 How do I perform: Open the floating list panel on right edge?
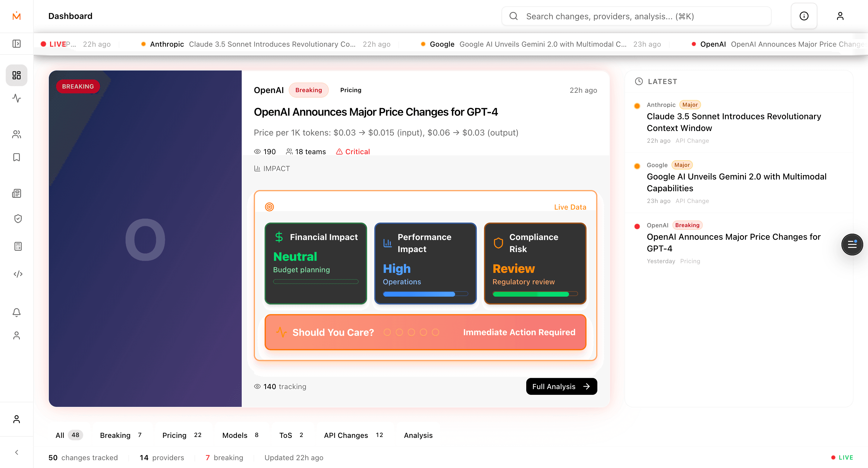[x=852, y=245]
